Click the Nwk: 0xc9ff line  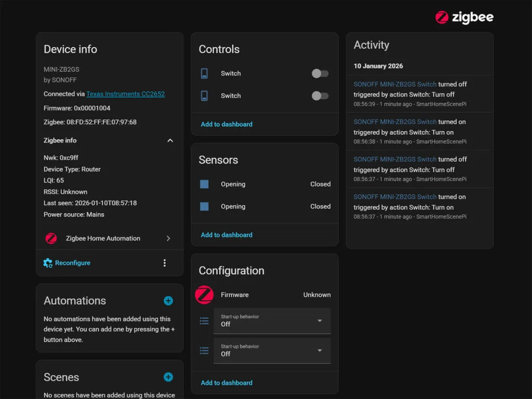(x=61, y=158)
